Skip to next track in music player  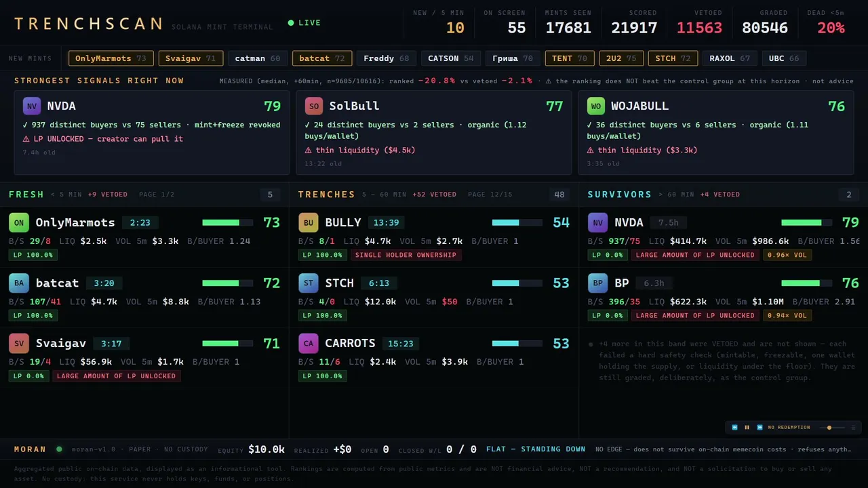(759, 428)
